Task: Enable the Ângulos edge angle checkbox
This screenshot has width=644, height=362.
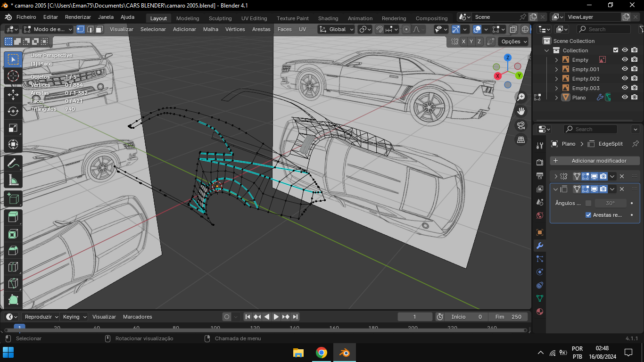Action: [588, 203]
